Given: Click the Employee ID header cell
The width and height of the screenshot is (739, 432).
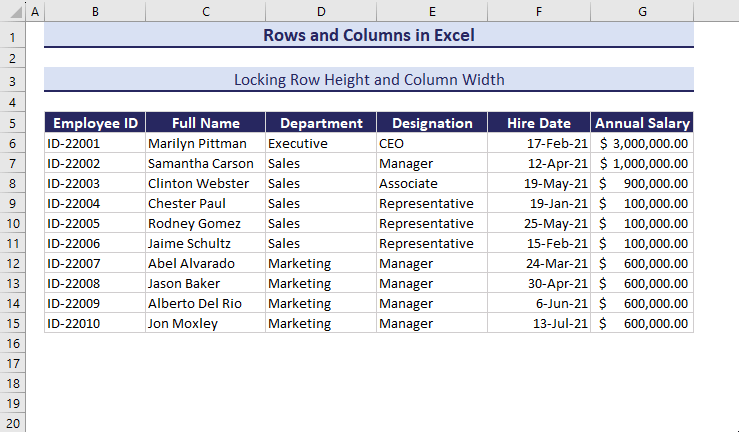Looking at the screenshot, I should [x=95, y=123].
